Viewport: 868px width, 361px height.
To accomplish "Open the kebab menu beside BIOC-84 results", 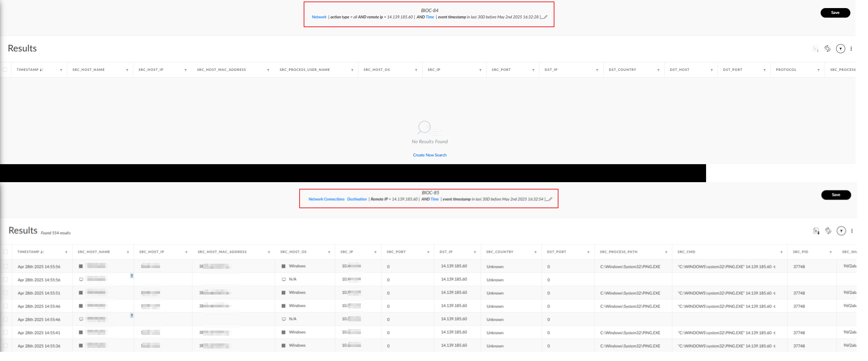I will (x=851, y=48).
